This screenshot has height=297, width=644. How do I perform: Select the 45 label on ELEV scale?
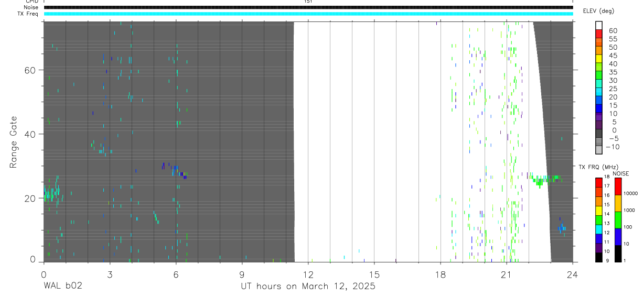pos(613,56)
